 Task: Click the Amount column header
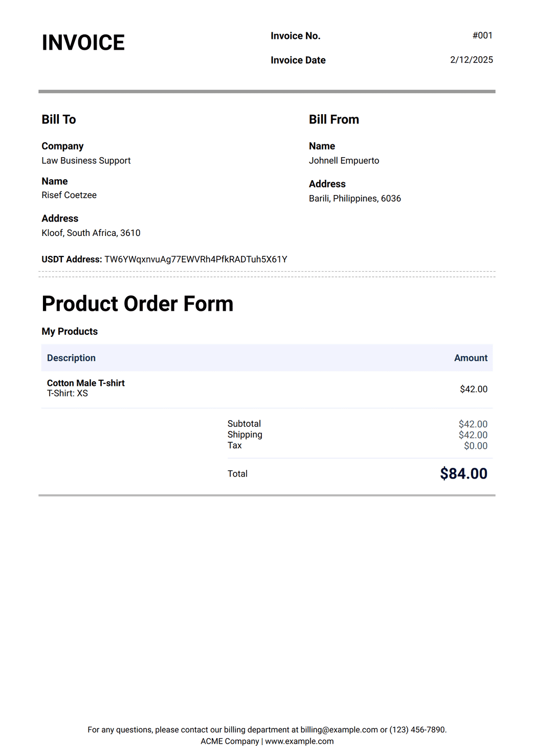[x=471, y=358]
